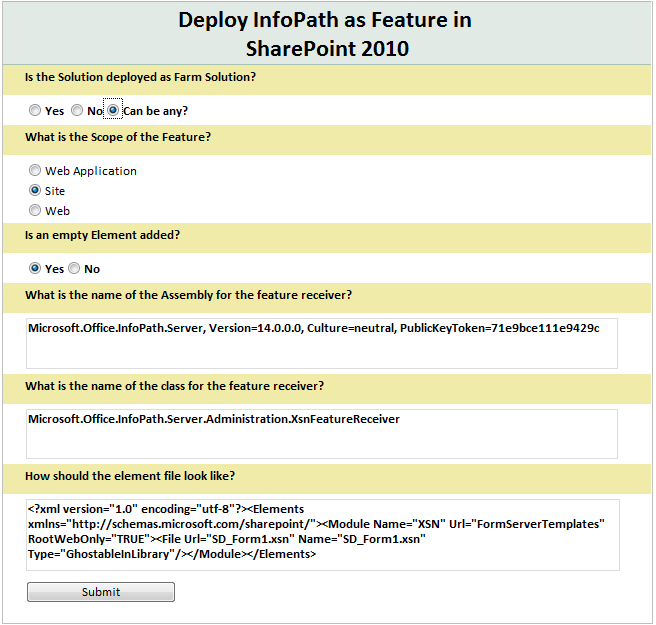This screenshot has height=625, width=656.
Task: Click 'What is the Scope of the Feature?' heading
Action: tap(118, 137)
